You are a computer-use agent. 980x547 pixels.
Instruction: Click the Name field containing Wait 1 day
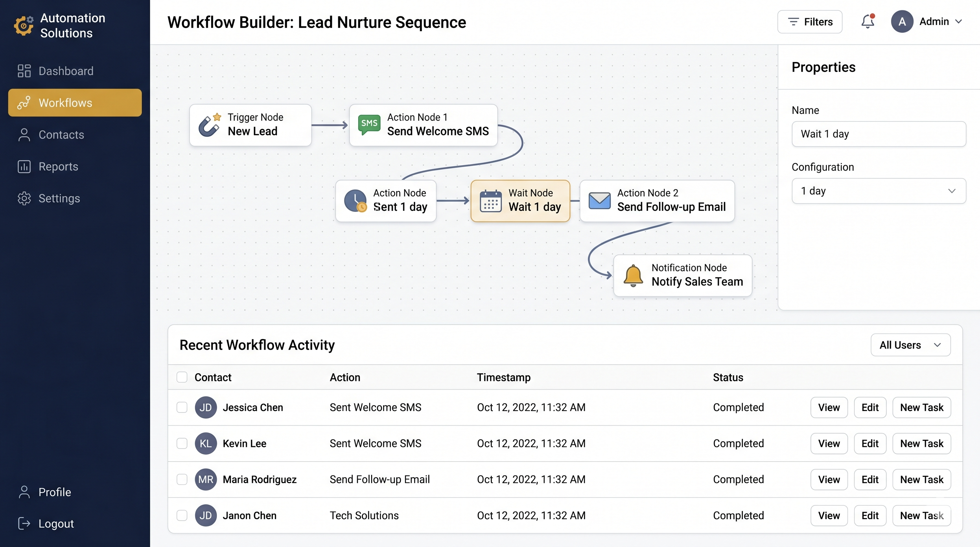(879, 134)
